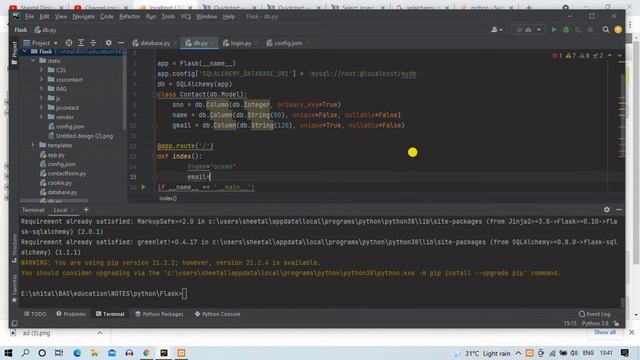
Task: Expand the CSS folder
Action: point(41,70)
